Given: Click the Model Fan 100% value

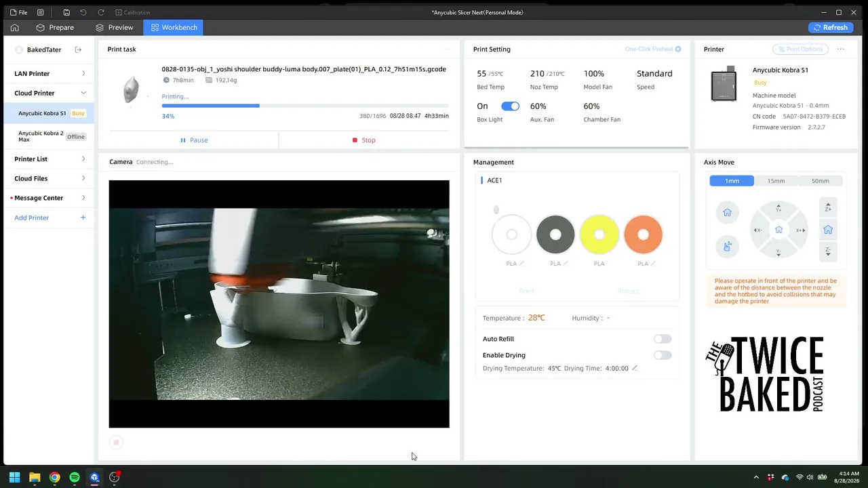Looking at the screenshot, I should point(594,73).
